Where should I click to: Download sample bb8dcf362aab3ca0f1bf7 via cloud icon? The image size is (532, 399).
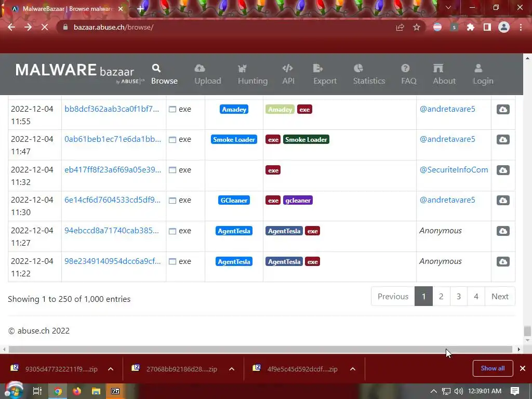coord(503,109)
